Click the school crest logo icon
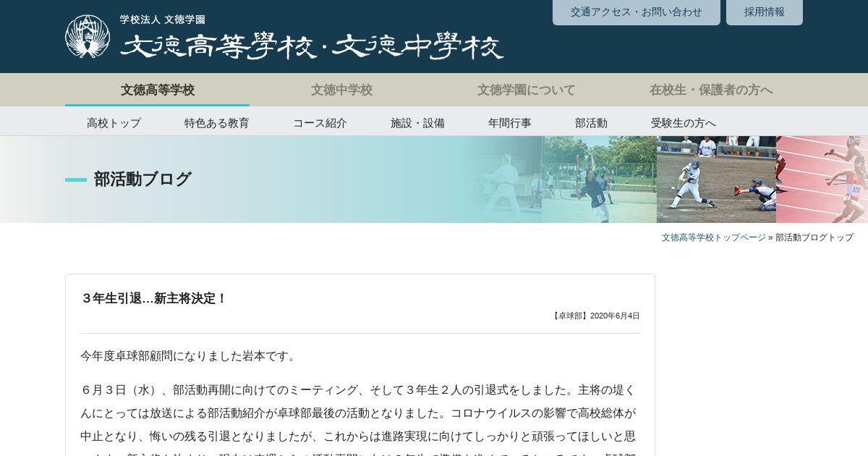The width and height of the screenshot is (868, 456). tap(88, 36)
